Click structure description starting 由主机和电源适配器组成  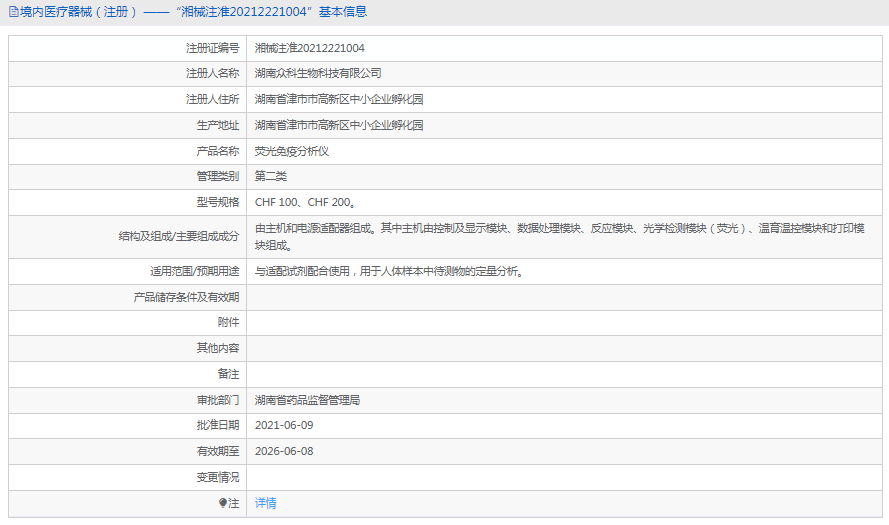pos(560,236)
